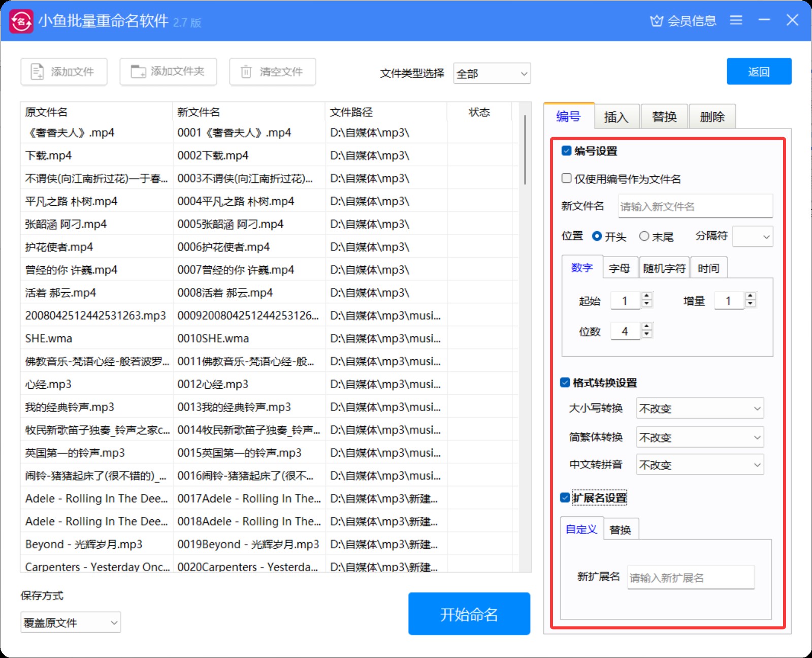This screenshot has width=812, height=658.
Task: Click the 返回 button
Action: pyautogui.click(x=759, y=72)
